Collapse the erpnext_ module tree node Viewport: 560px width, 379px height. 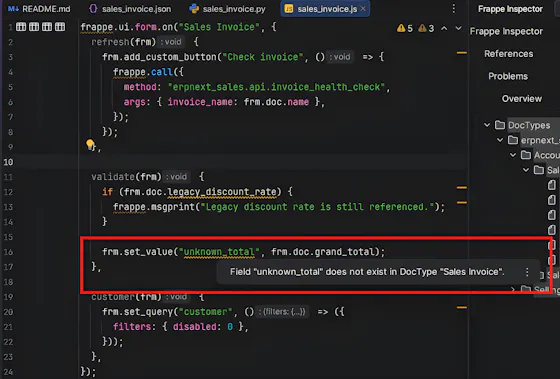[x=500, y=140]
